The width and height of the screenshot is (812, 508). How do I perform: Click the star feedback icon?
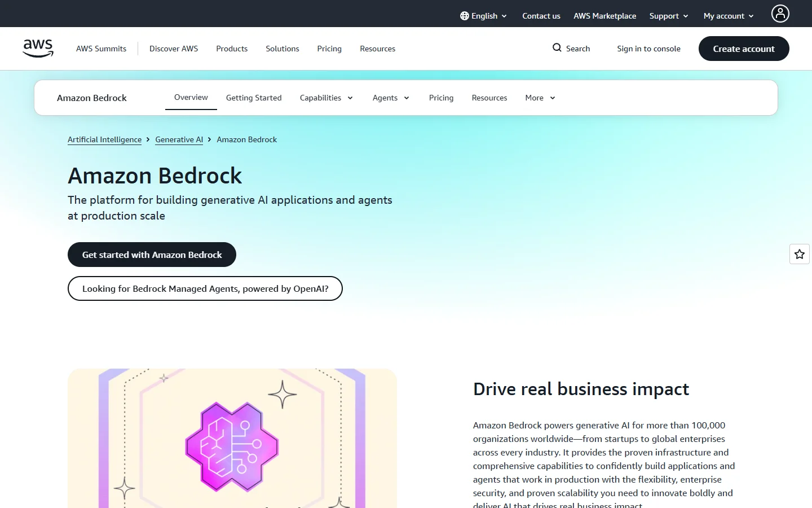(x=800, y=254)
